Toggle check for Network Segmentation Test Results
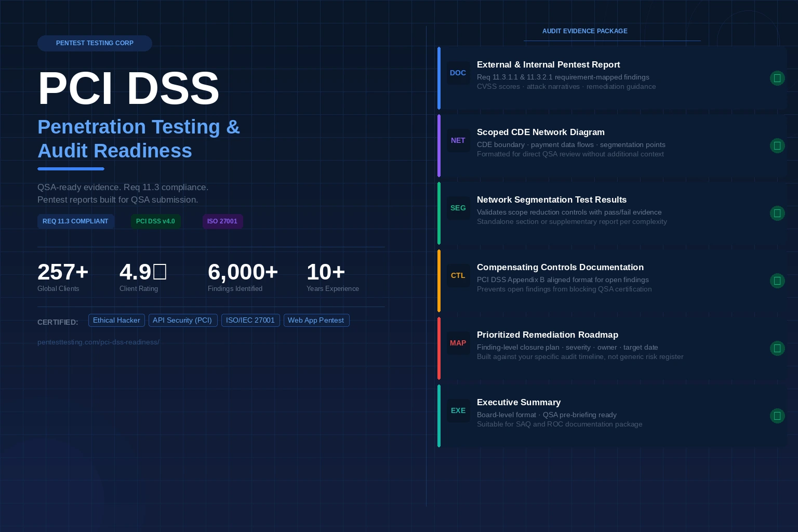798x532 pixels. 777,213
